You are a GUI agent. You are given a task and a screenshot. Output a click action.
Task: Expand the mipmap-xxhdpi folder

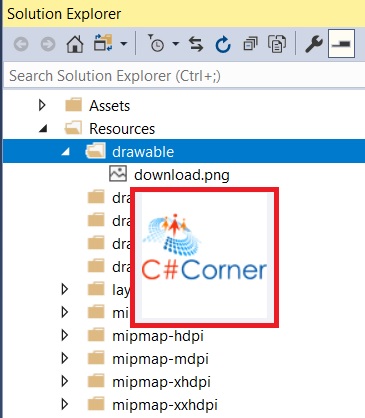(x=65, y=404)
